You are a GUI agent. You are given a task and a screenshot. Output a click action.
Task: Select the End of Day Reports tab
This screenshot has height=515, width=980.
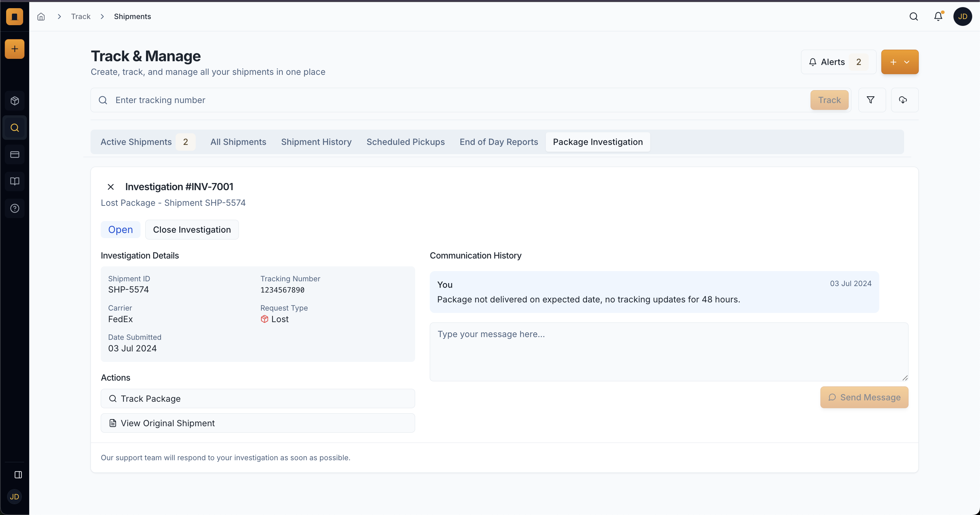499,142
